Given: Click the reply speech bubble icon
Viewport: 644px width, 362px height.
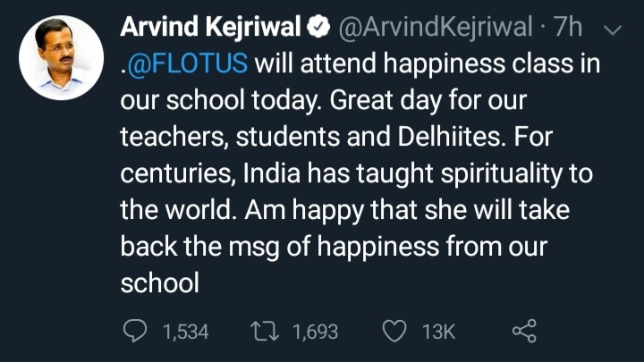Looking at the screenshot, I should pos(133,332).
